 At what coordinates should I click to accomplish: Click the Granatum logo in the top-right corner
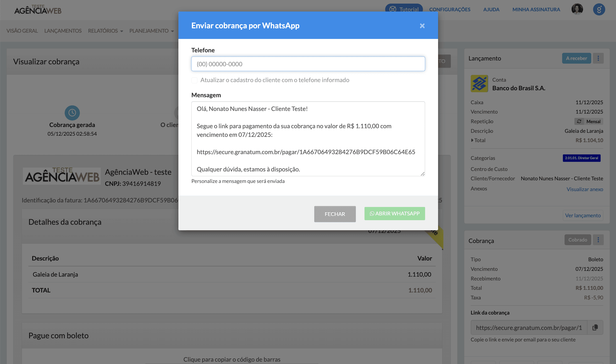click(599, 9)
